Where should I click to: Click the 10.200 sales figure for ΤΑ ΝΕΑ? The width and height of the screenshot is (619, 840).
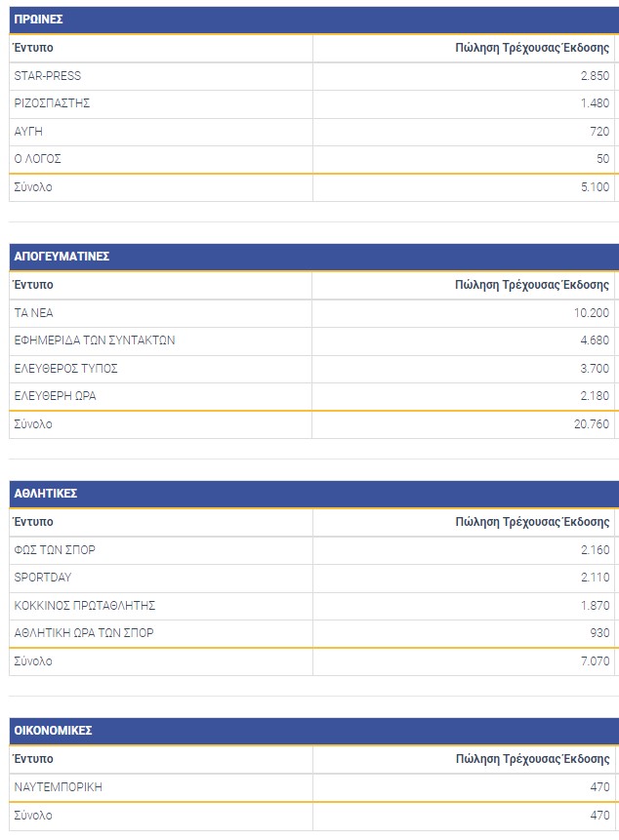point(592,313)
